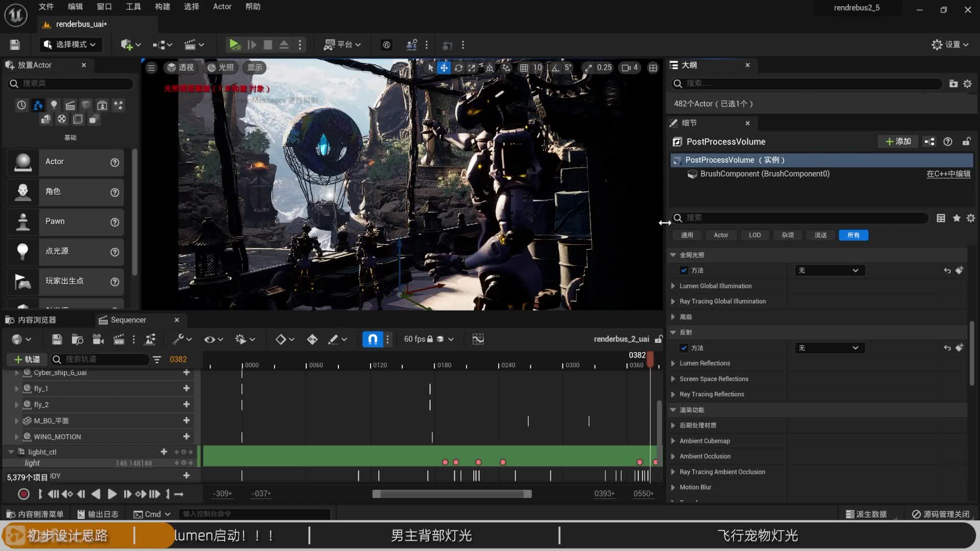
Task: Jump to the sequence start
Action: pyautogui.click(x=40, y=494)
